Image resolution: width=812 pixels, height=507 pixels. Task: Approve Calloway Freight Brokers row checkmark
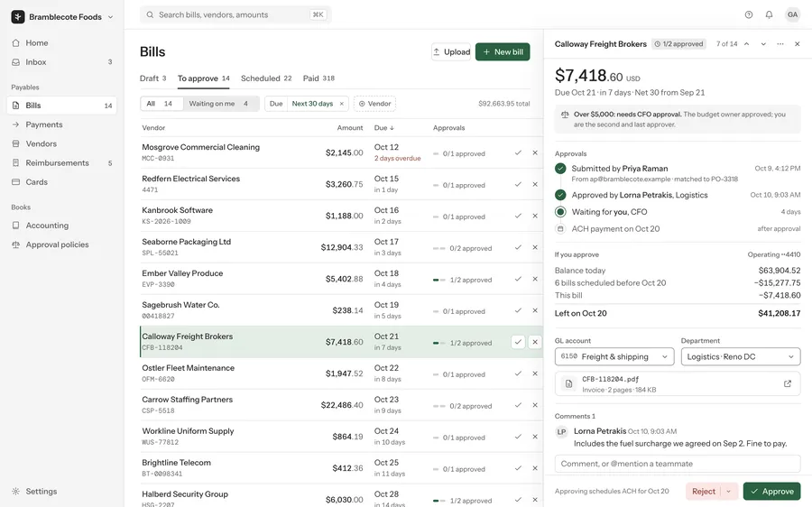[x=518, y=342]
